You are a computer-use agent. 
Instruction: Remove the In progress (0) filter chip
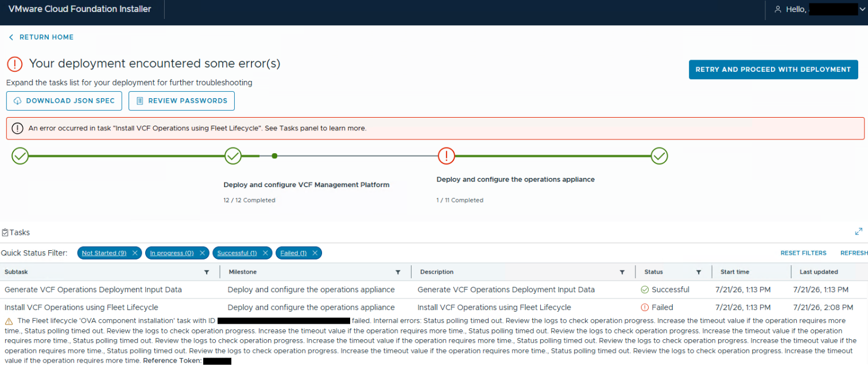pos(201,253)
